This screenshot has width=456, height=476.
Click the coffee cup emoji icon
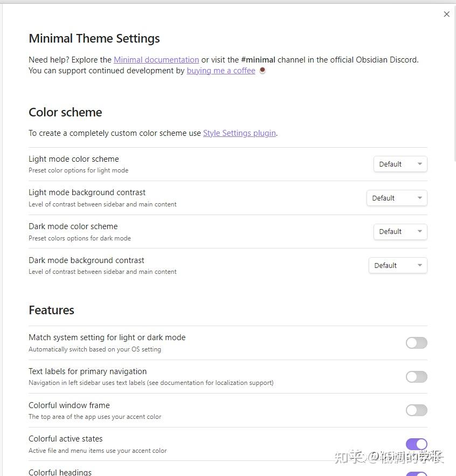(x=262, y=71)
